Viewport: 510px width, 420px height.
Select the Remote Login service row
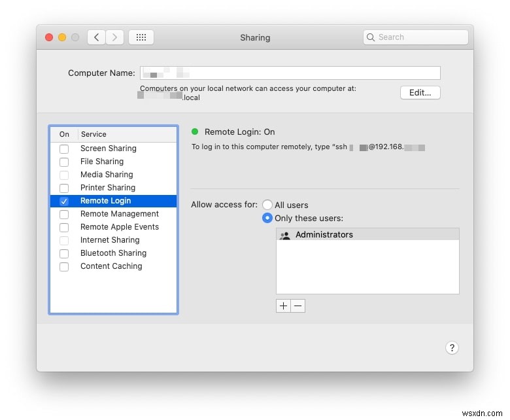click(114, 201)
